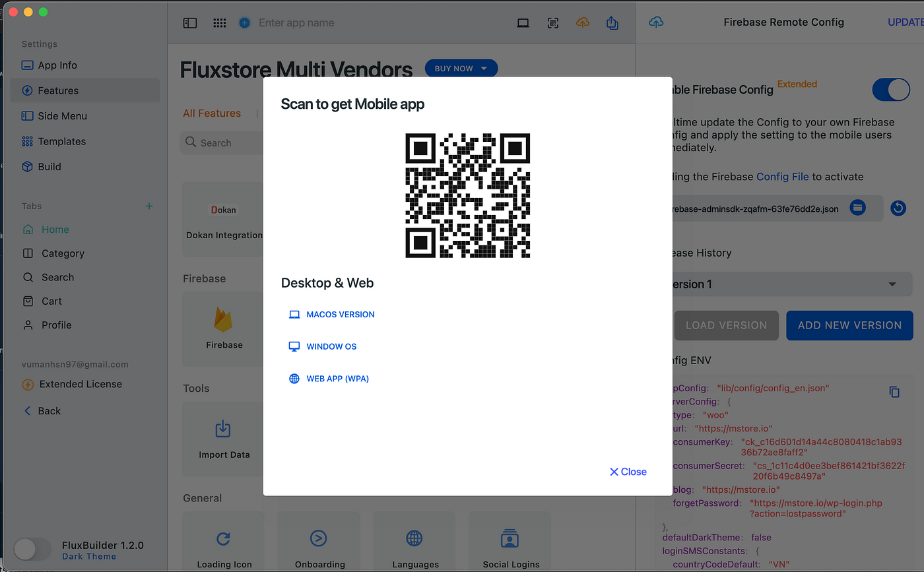Select Features in the sidebar
Image resolution: width=924 pixels, height=572 pixels.
tap(84, 90)
